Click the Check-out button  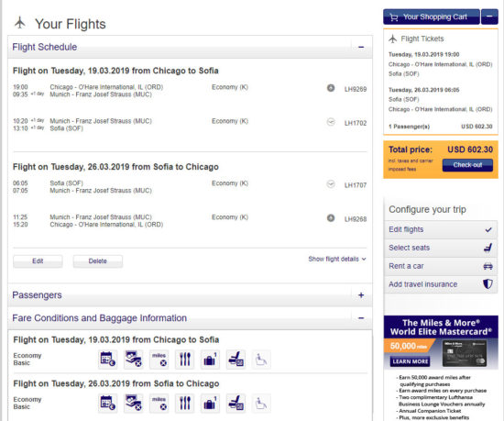[x=467, y=165]
